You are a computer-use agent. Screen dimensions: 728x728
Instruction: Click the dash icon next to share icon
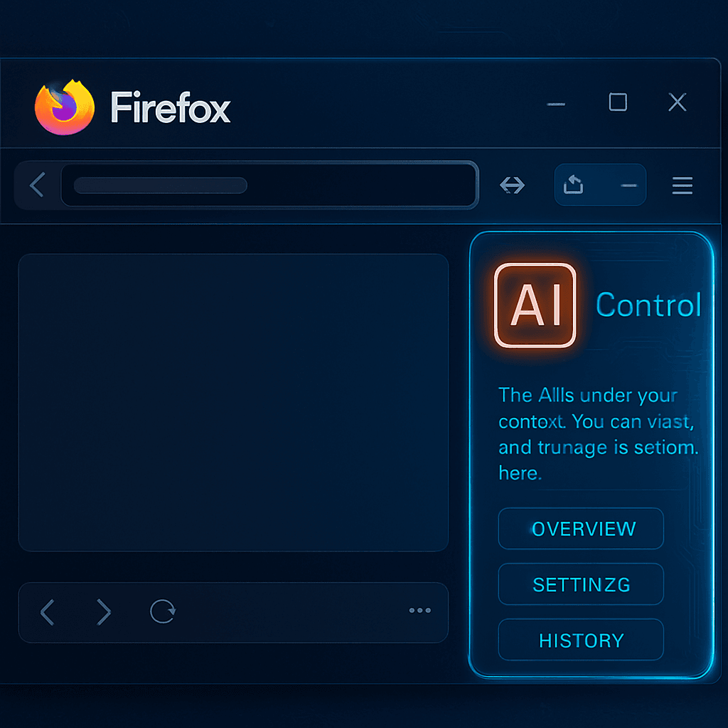[x=628, y=186]
